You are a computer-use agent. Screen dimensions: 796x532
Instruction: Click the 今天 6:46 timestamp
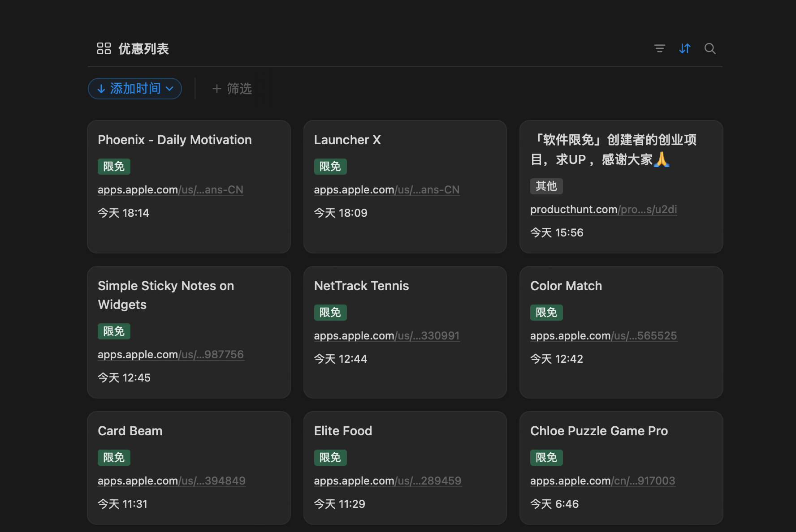pos(554,504)
